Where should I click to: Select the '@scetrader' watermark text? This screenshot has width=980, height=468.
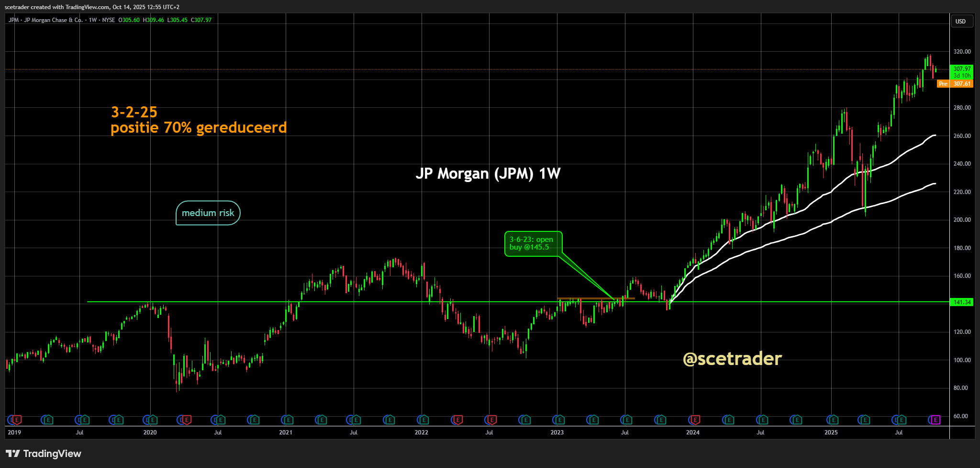click(732, 359)
